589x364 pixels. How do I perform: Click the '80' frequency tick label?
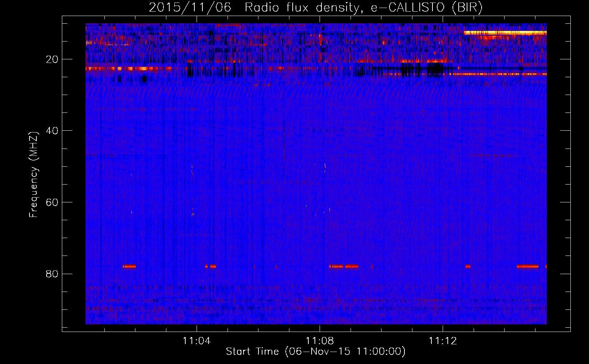tap(52, 274)
